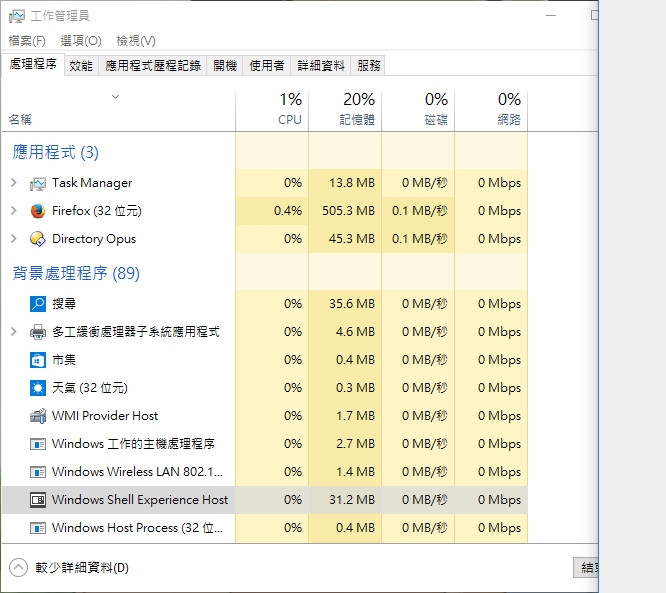The height and width of the screenshot is (593, 666).
Task: Select Windows Wireless LAN 802.1... name
Action: click(137, 472)
